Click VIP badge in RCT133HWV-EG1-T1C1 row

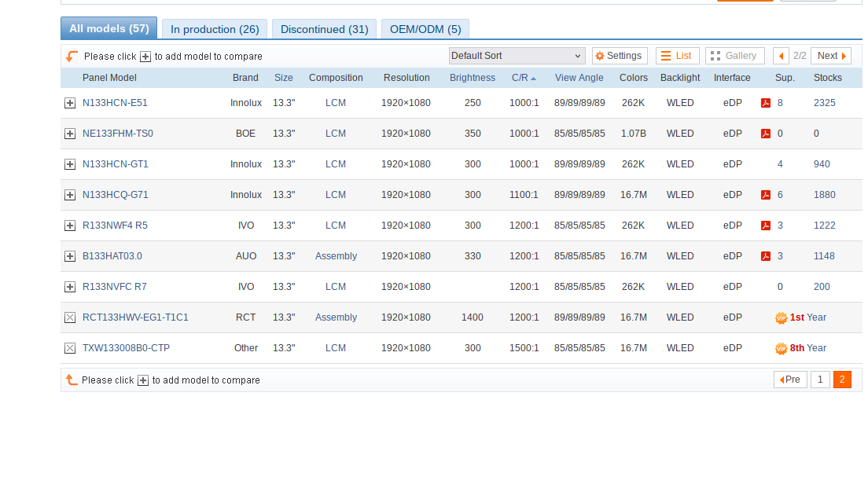pyautogui.click(x=781, y=317)
